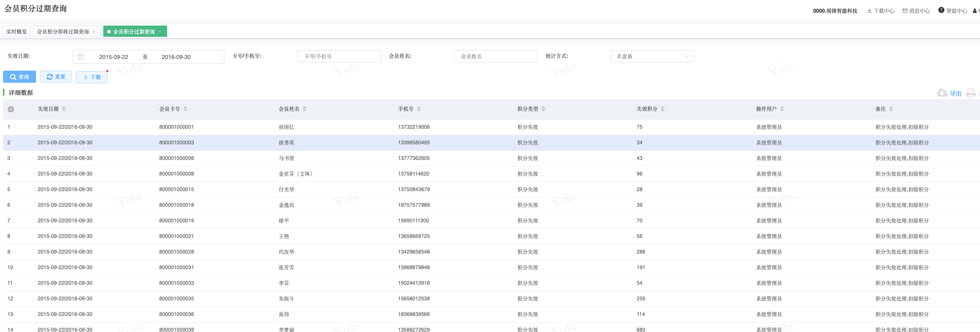The image size is (980, 332).
Task: Close the 会员积分过期查询 tab
Action: point(160,32)
